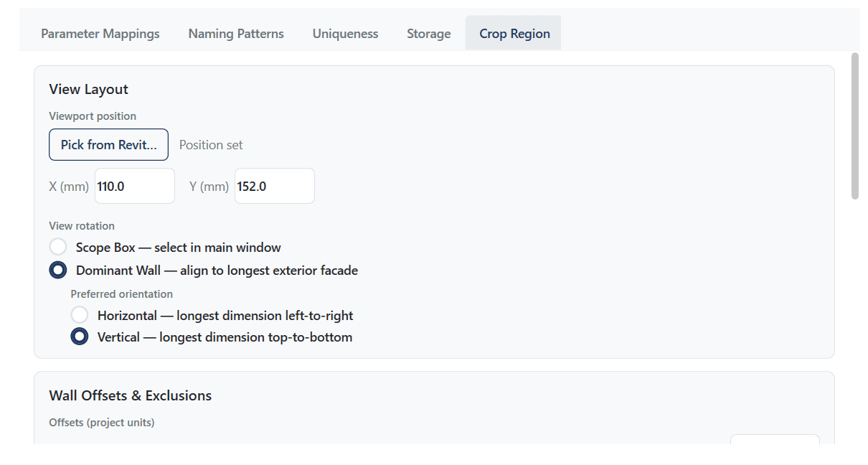The image size is (868, 465).
Task: Click the 'Preferred orientation' label
Action: 121,294
